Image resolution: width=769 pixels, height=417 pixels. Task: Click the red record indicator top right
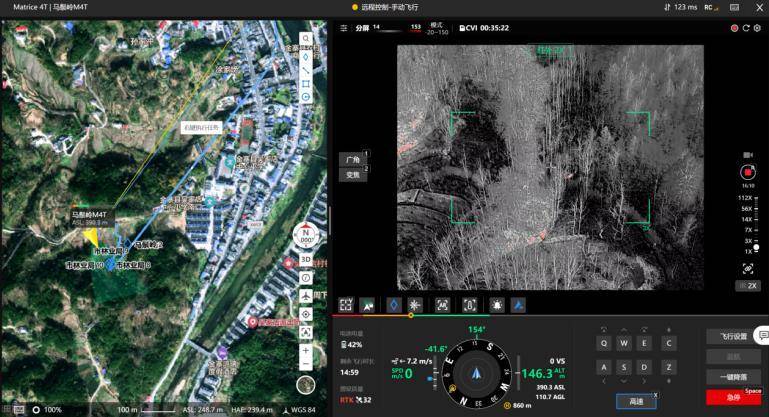735,28
